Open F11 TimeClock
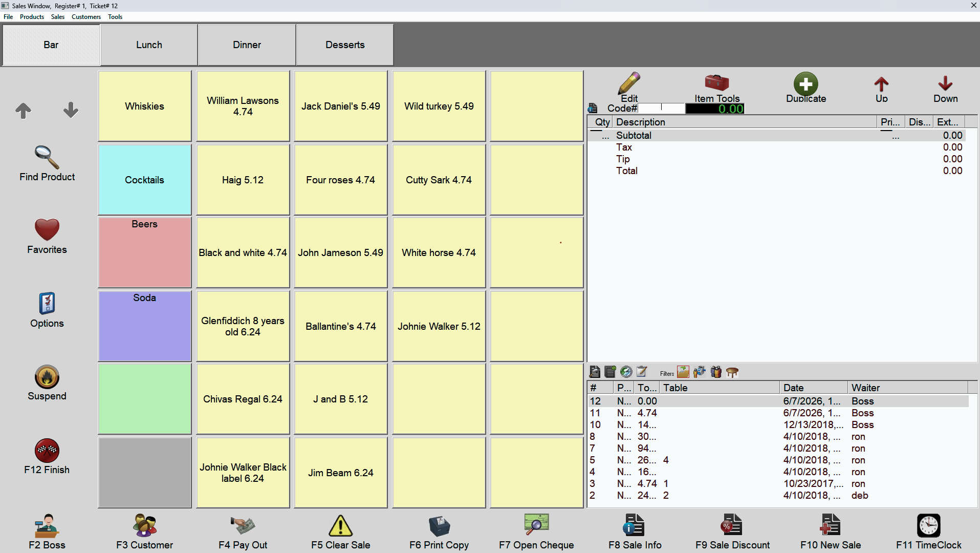980x553 pixels. click(928, 525)
